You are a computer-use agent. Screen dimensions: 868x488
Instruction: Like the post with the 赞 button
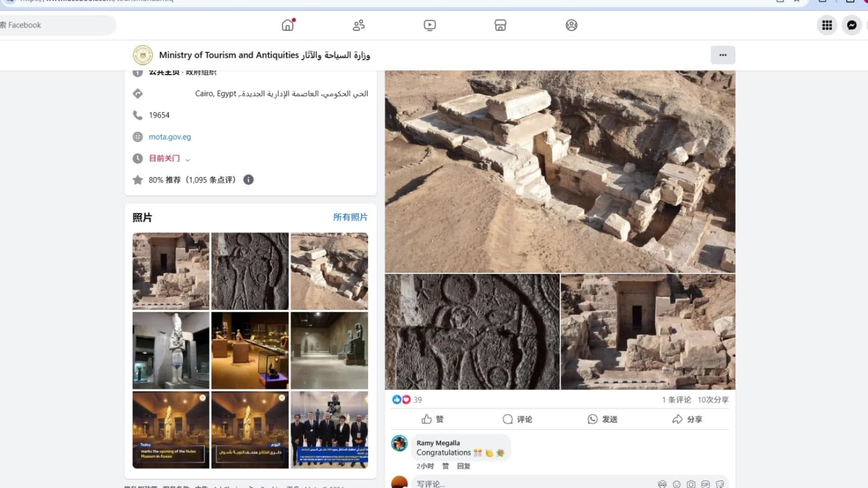coord(432,419)
